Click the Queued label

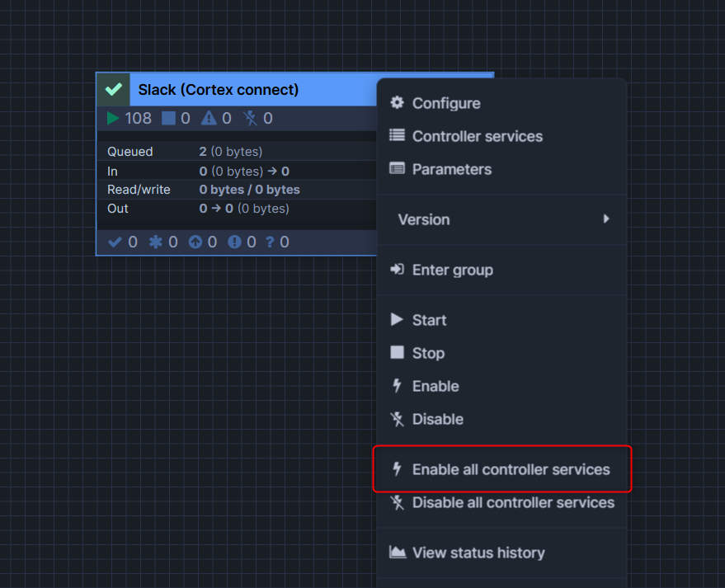click(x=130, y=152)
